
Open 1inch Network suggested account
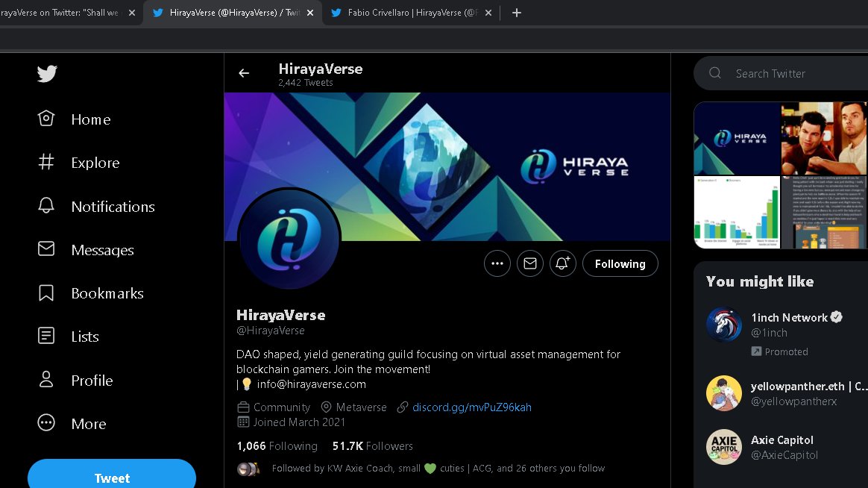[x=789, y=317]
